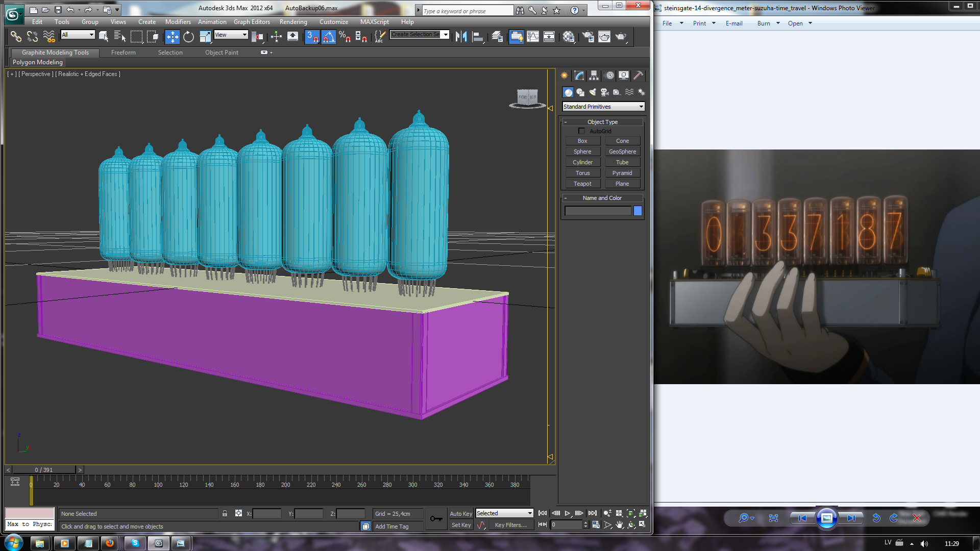Click the Cylinder primitive button
This screenshot has height=551, width=980.
tap(582, 162)
